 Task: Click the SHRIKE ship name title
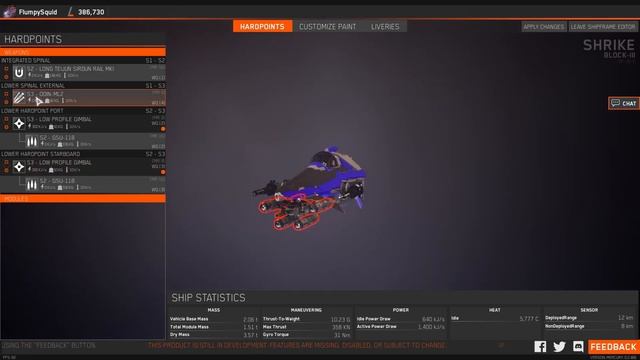609,45
